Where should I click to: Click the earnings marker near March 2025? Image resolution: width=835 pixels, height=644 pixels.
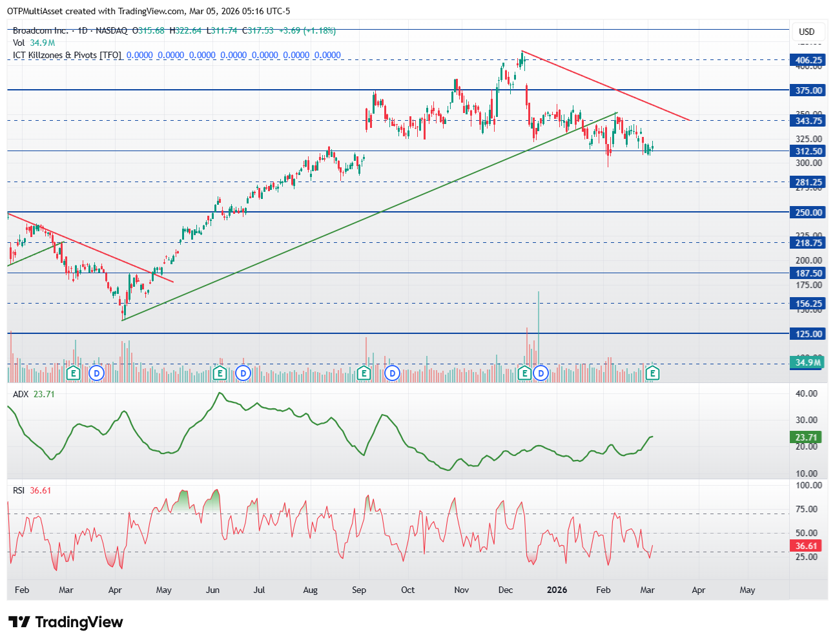(73, 373)
